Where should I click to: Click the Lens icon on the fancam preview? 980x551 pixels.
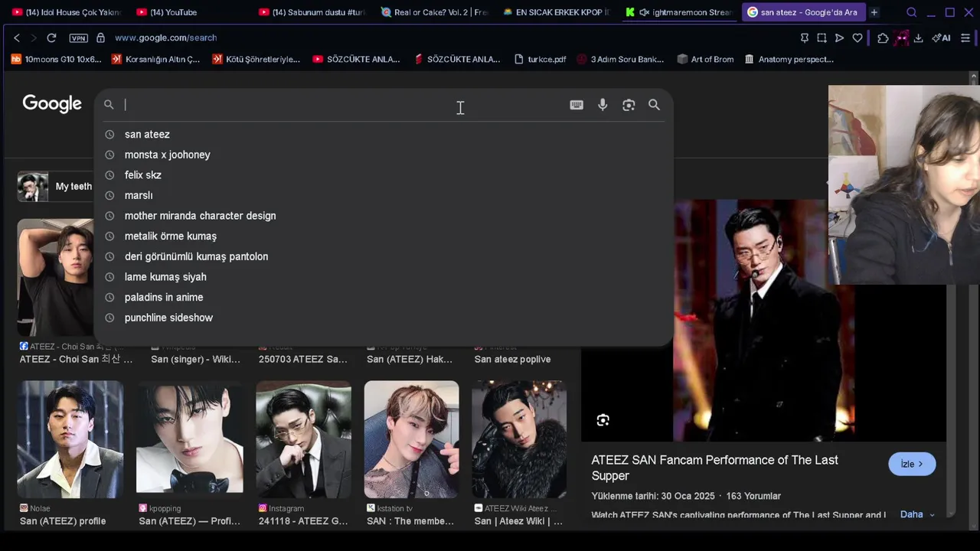tap(603, 419)
